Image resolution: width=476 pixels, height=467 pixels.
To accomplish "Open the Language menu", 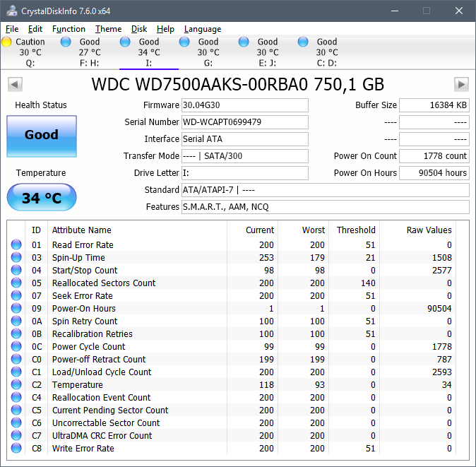I will coord(203,29).
